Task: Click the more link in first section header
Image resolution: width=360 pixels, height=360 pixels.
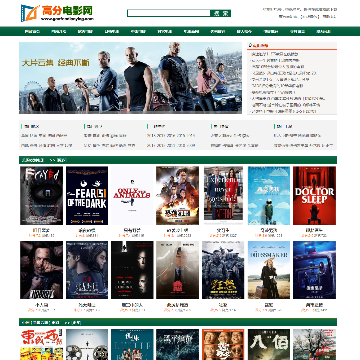Action: click(x=61, y=160)
